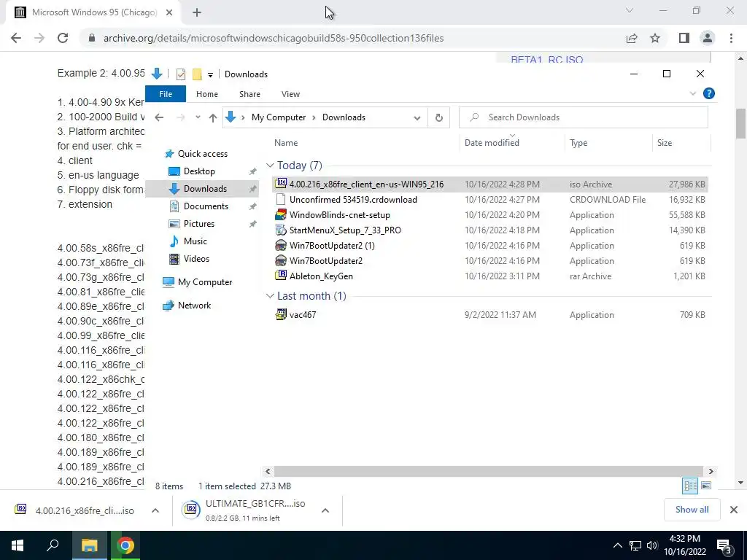Switch to Chrome on the taskbar

click(125, 545)
